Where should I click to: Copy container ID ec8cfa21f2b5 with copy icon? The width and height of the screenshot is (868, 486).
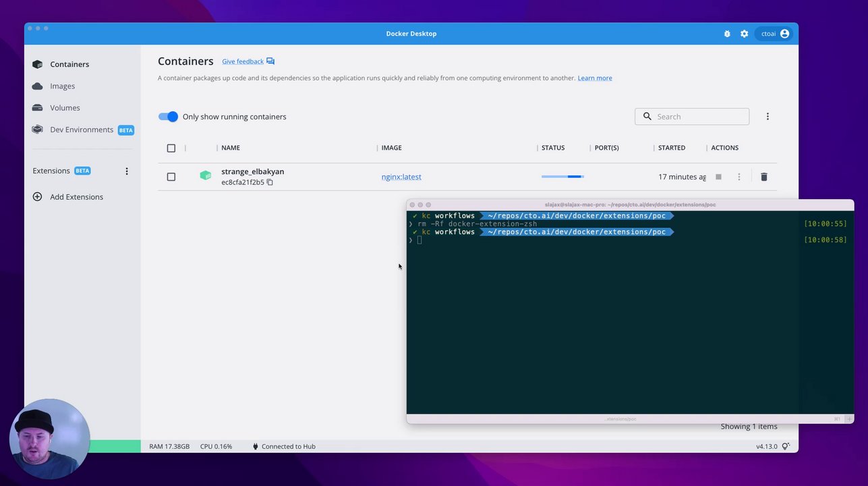pos(270,182)
